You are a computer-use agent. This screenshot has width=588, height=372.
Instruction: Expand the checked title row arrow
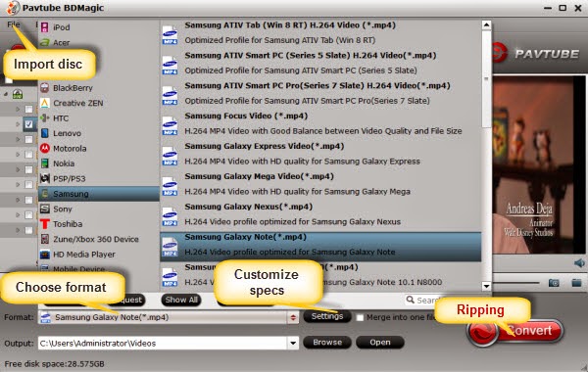point(18,124)
